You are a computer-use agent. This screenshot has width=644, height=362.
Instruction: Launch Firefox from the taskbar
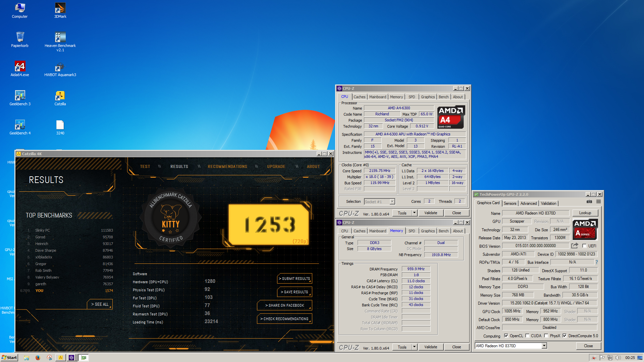point(38,358)
